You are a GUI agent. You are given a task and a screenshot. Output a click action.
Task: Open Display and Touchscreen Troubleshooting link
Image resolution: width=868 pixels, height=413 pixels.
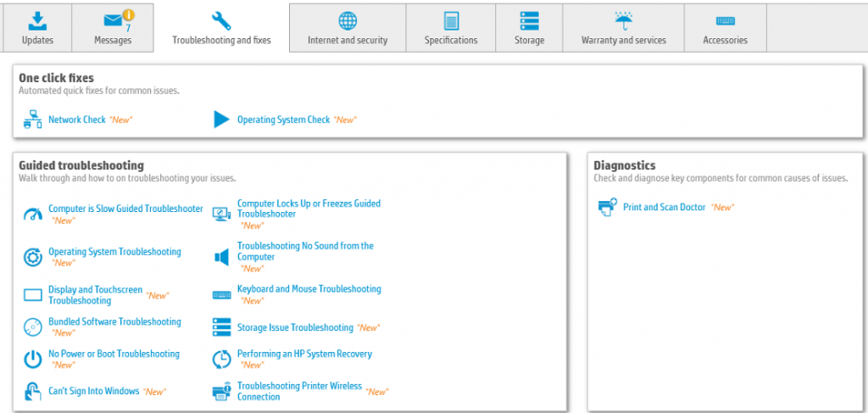(x=95, y=295)
